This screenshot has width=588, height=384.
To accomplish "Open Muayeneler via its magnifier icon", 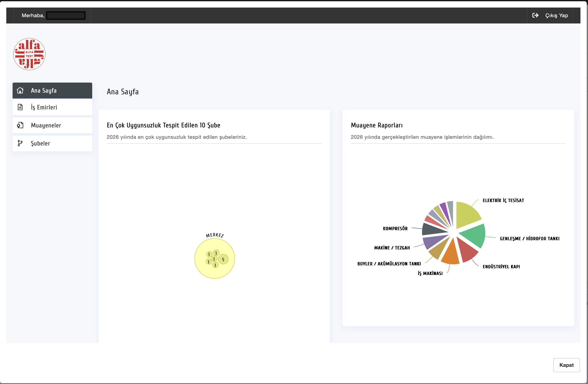I will pos(20,125).
